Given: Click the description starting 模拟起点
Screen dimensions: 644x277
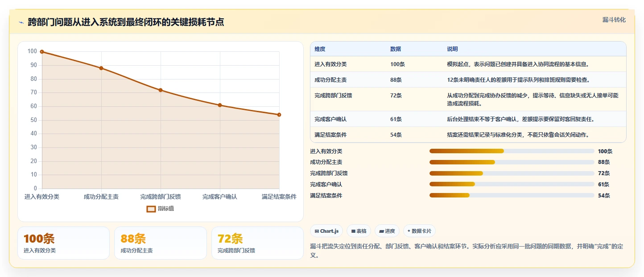Looking at the screenshot, I should tap(518, 64).
